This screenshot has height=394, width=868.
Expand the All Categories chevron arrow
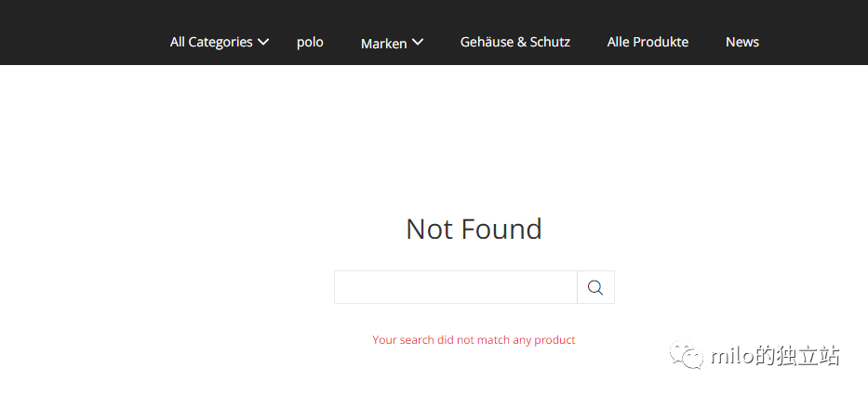coord(263,42)
